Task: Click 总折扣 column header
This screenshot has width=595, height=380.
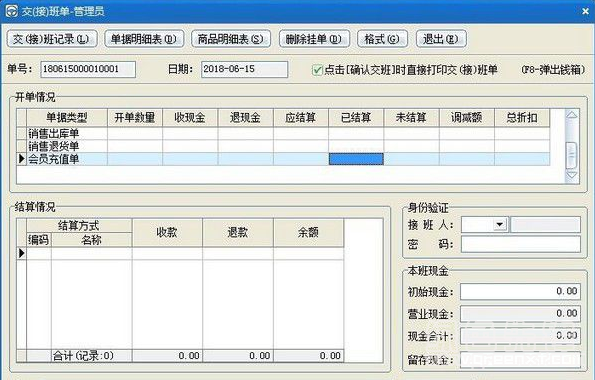Action: [x=522, y=118]
